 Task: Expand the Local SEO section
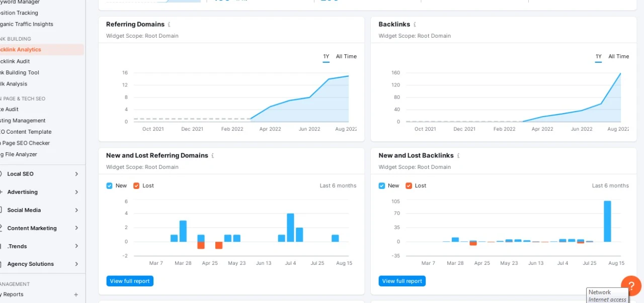click(x=76, y=174)
